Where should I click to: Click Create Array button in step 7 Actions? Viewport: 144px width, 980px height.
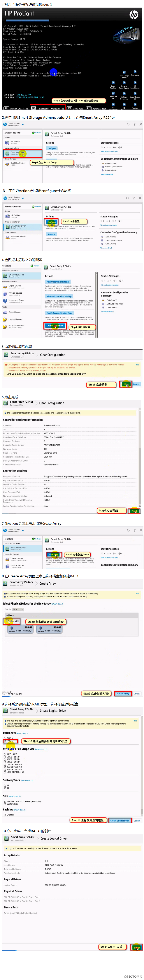point(53,554)
